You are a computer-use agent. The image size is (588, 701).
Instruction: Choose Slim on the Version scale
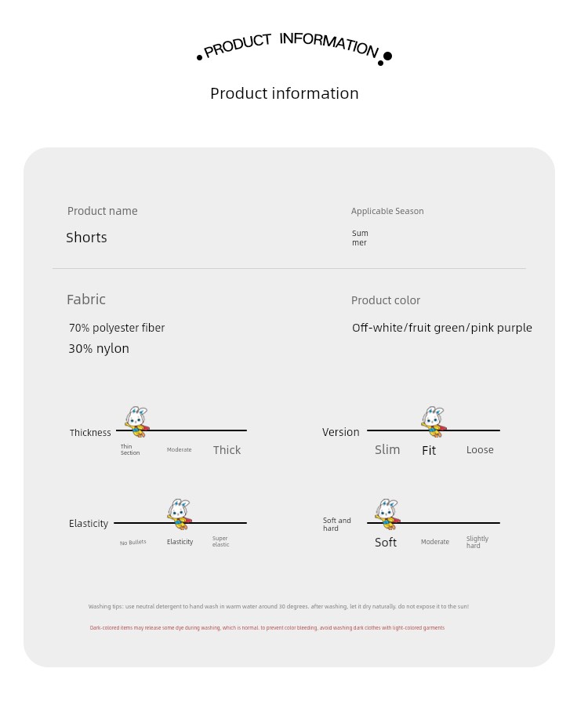coord(387,450)
